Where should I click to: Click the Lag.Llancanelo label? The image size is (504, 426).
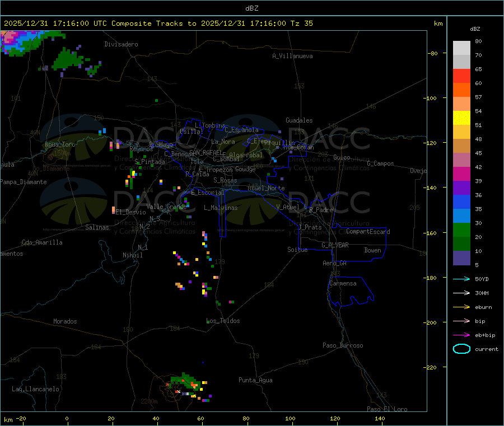click(x=35, y=389)
